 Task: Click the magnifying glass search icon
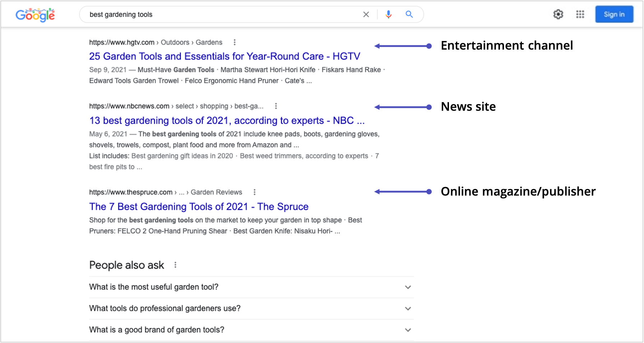coord(409,14)
